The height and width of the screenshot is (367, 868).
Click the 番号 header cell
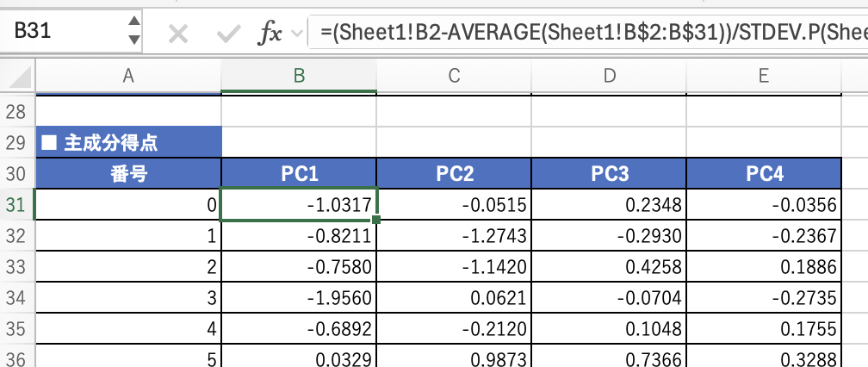coord(128,173)
